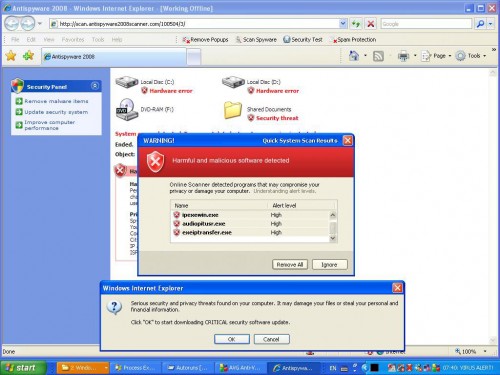Click Improve computer performance link
This screenshot has height=375, width=500.
pyautogui.click(x=50, y=125)
